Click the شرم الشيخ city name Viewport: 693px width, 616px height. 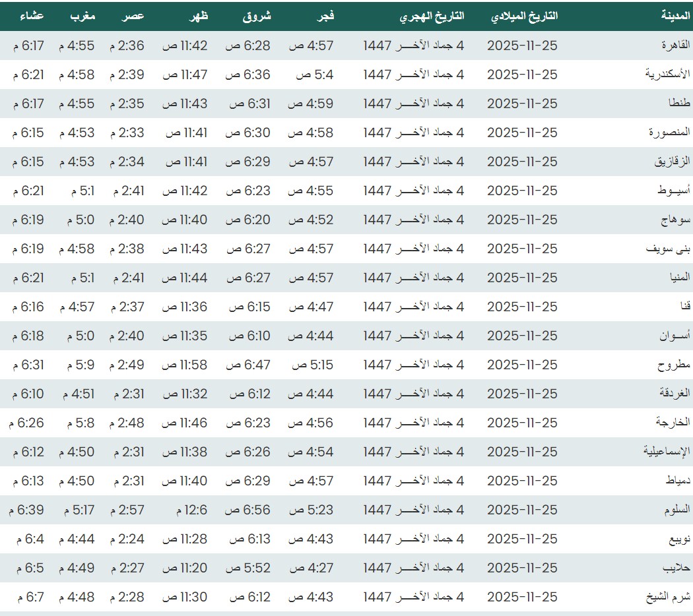click(668, 597)
